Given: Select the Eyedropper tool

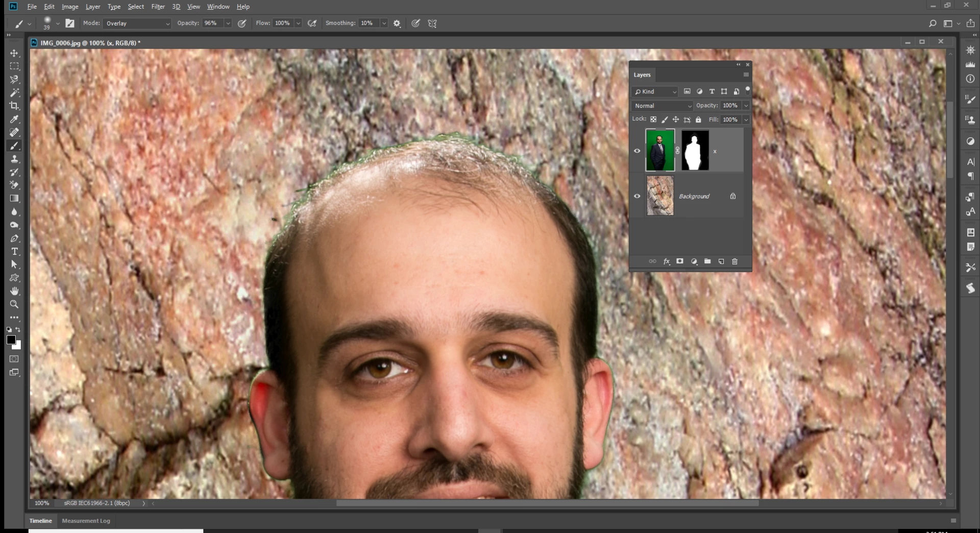Looking at the screenshot, I should tap(14, 119).
